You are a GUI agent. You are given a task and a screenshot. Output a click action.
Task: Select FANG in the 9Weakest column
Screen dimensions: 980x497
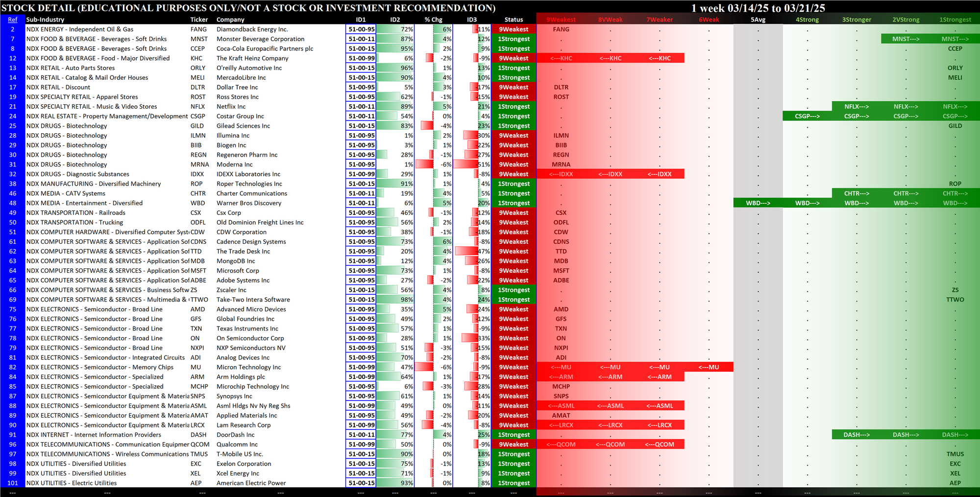point(561,29)
